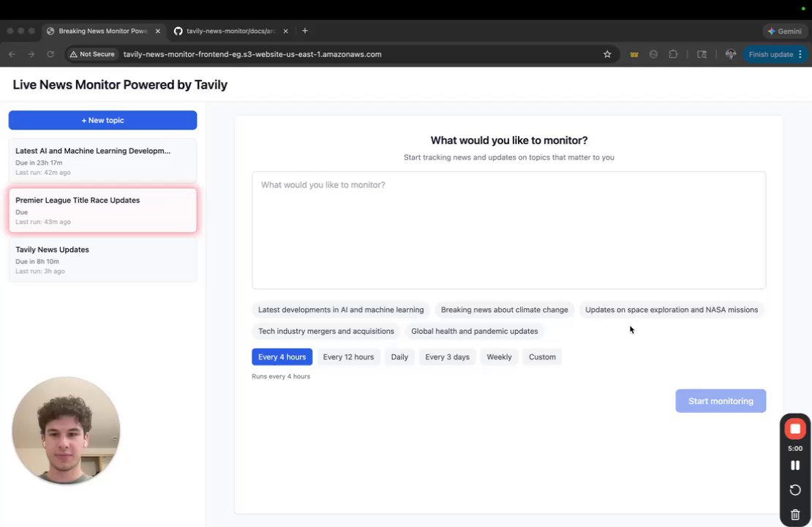Switch to the tavily-news-monitor GitHub tab
The image size is (812, 527).
click(x=230, y=31)
